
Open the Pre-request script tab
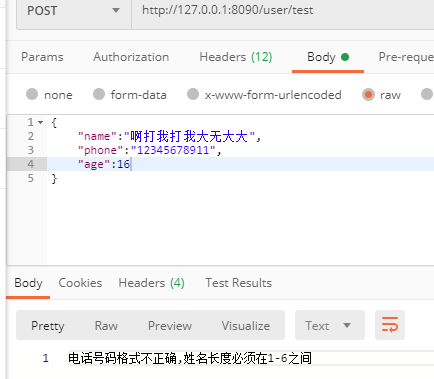point(406,57)
